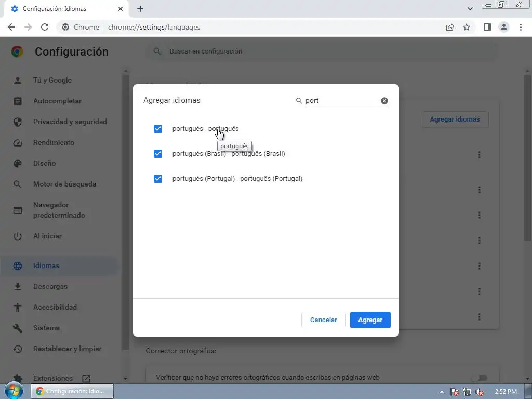Uncheck the português - português checkbox
The height and width of the screenshot is (399, 532).
click(158, 129)
